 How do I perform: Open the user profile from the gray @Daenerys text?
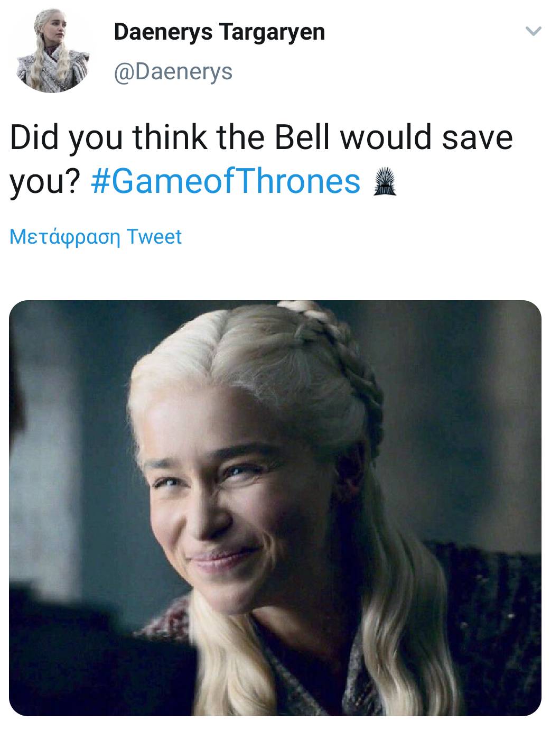[x=173, y=71]
